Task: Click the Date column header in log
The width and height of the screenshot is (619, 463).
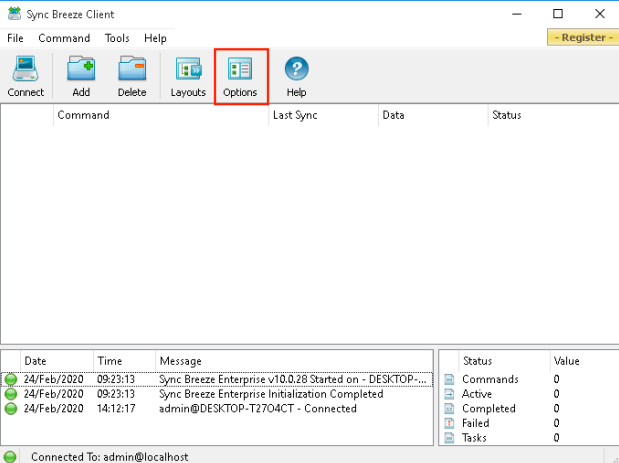Action: (x=57, y=361)
